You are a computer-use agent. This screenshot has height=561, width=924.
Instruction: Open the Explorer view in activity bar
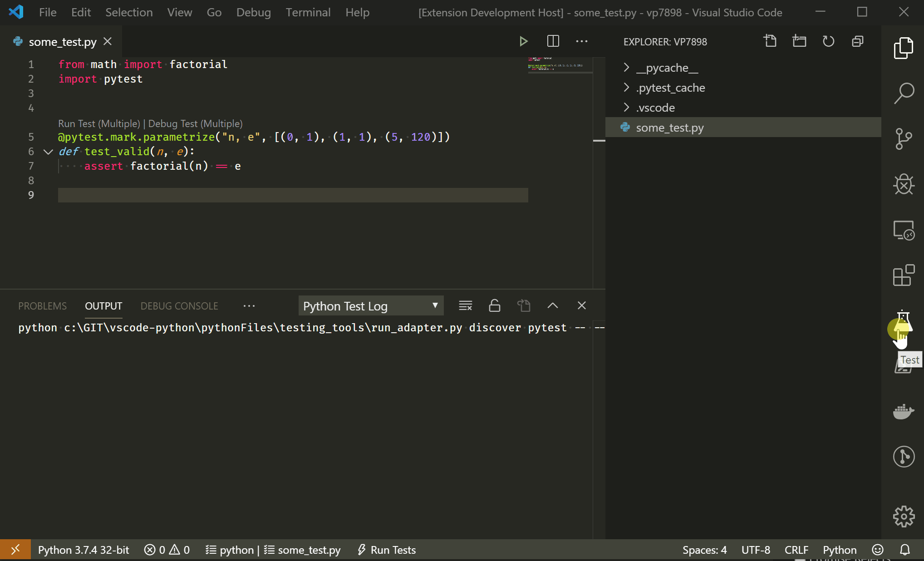(903, 48)
